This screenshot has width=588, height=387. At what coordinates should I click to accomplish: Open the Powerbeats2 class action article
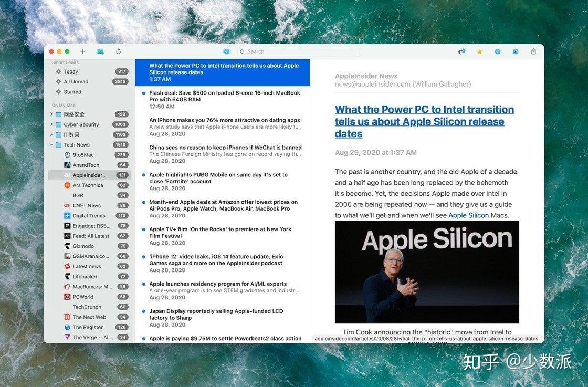click(x=223, y=338)
